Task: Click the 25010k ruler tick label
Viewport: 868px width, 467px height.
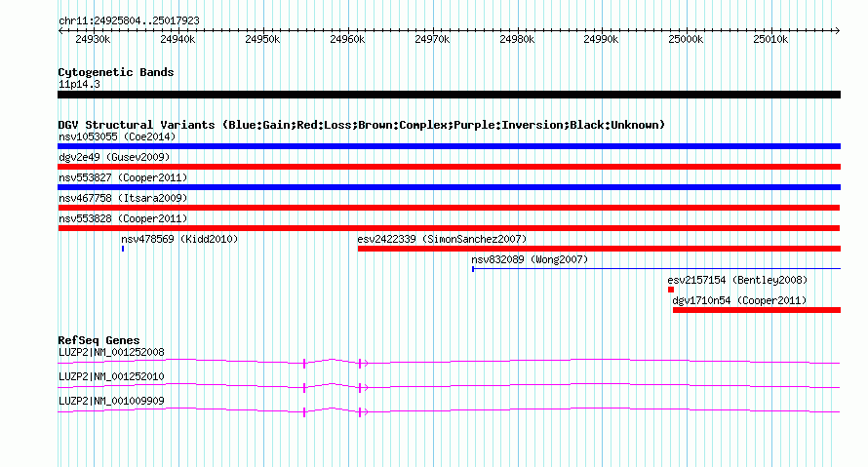Action: pyautogui.click(x=770, y=40)
